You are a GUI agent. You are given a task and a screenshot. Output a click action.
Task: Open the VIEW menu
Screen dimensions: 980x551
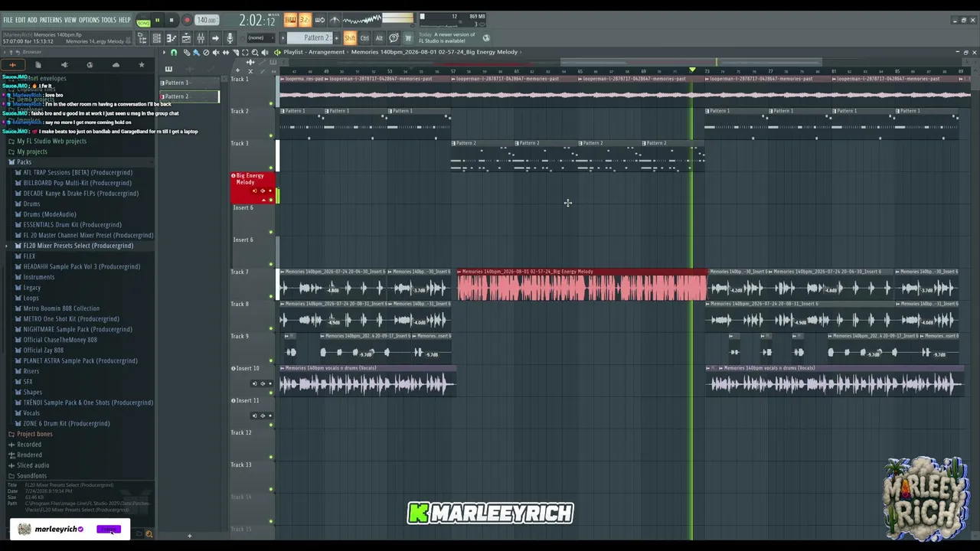click(70, 20)
